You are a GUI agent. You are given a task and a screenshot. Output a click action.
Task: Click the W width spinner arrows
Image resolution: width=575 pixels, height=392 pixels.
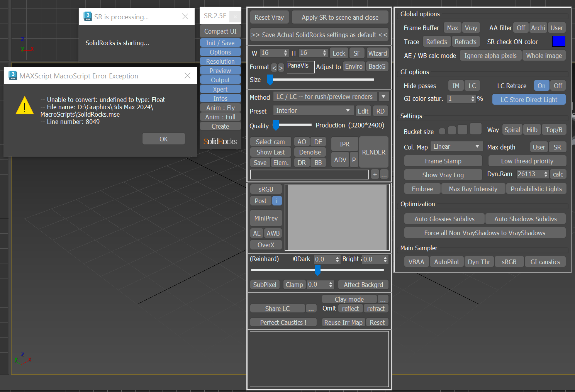pyautogui.click(x=286, y=53)
